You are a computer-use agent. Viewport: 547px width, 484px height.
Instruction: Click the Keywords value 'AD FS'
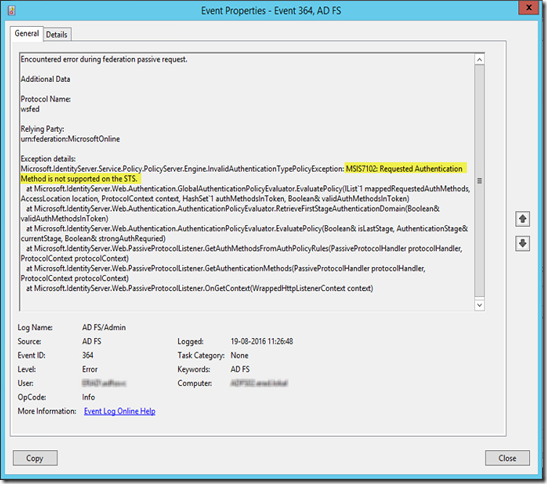coord(240,369)
